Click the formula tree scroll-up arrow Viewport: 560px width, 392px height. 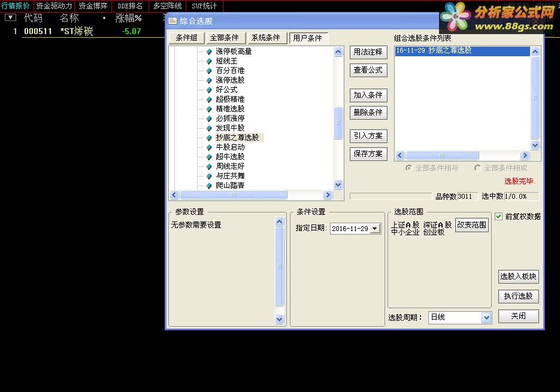[338, 52]
